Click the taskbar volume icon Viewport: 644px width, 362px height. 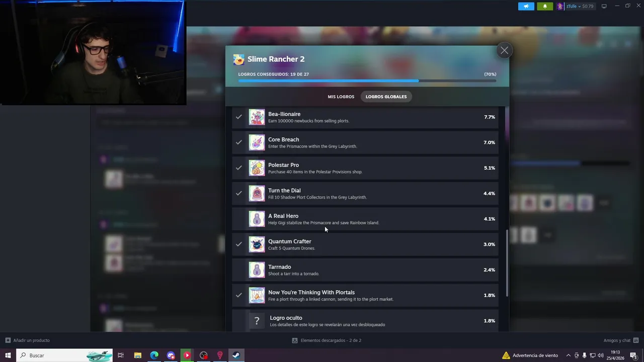(601, 355)
